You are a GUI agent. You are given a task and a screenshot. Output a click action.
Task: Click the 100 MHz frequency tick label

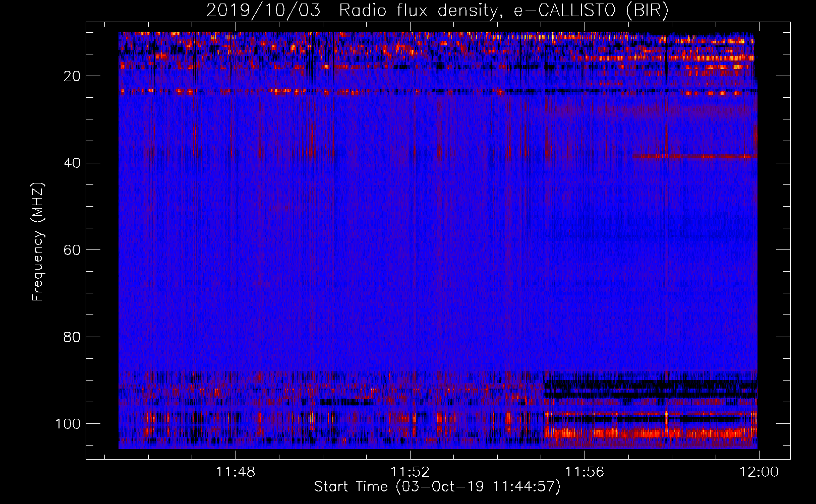pyautogui.click(x=68, y=424)
